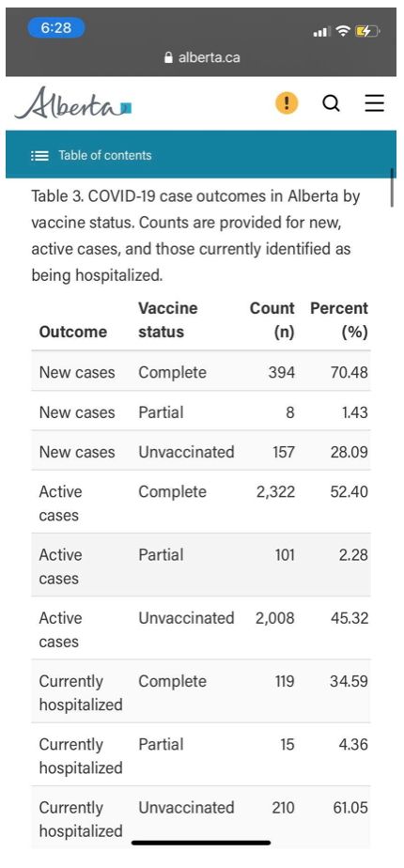Screen dimensions: 404x868
Task: Open the hamburger menu icon
Action: (x=375, y=103)
